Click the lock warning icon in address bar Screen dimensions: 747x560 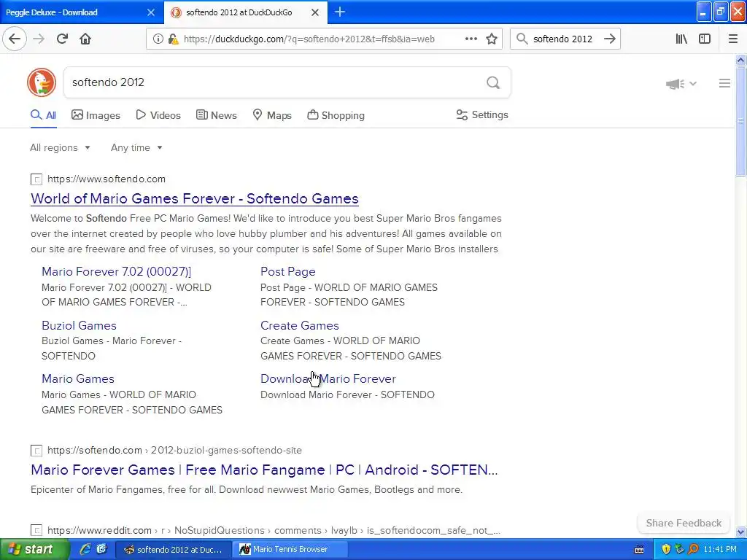pos(174,39)
